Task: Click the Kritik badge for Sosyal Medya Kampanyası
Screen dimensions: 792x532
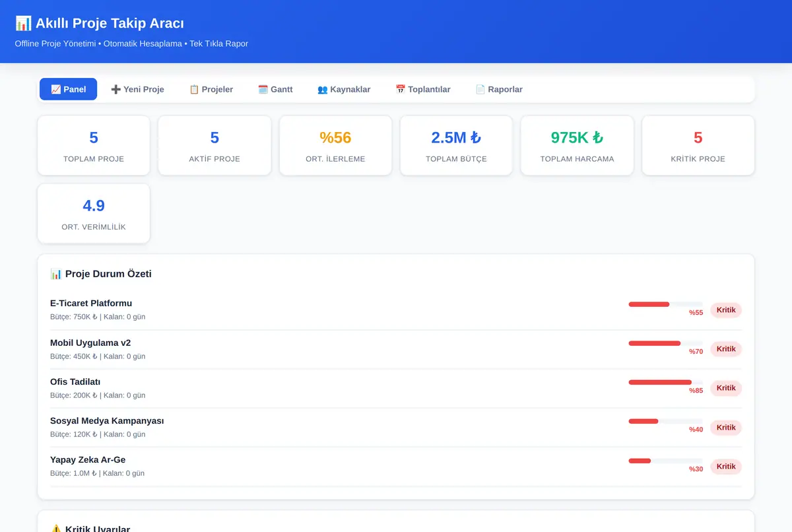Action: click(x=726, y=427)
